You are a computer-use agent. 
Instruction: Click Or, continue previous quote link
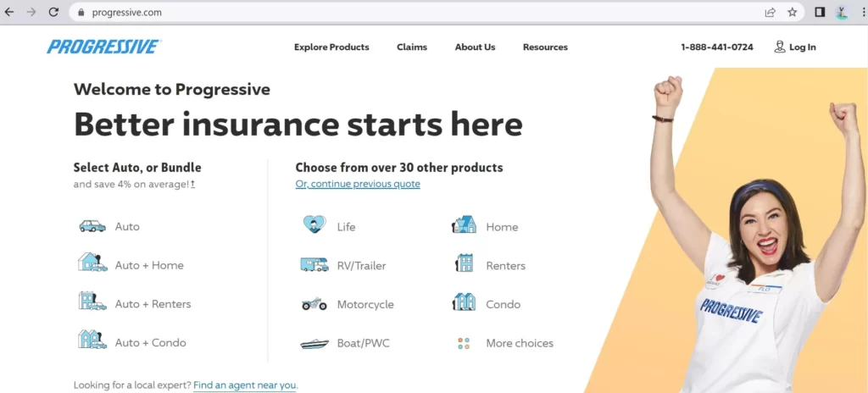358,184
